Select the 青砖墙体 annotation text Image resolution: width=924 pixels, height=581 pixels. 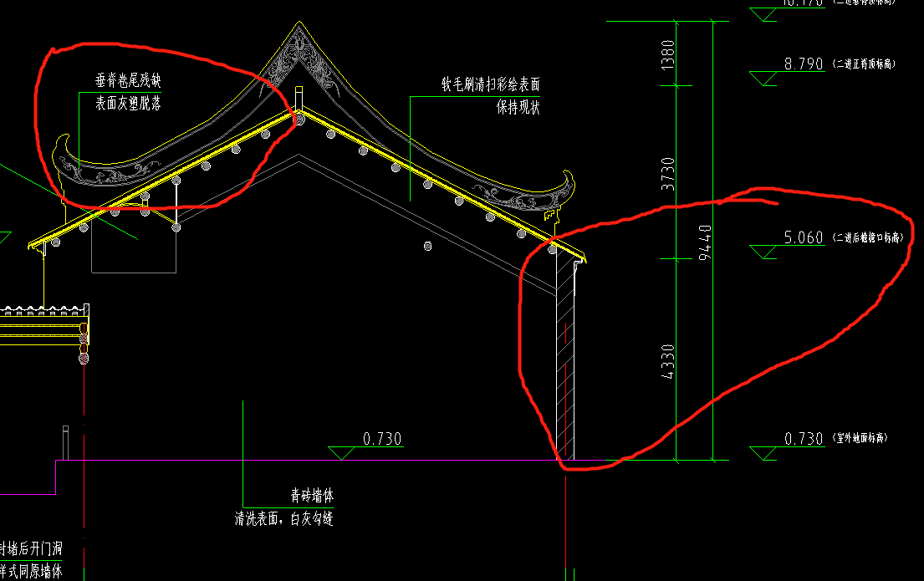click(x=312, y=496)
